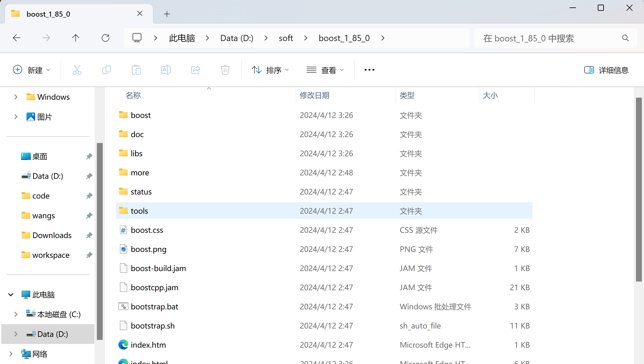The width and height of the screenshot is (644, 364).
Task: Click the 21 KB size cell
Action: pyautogui.click(x=520, y=287)
